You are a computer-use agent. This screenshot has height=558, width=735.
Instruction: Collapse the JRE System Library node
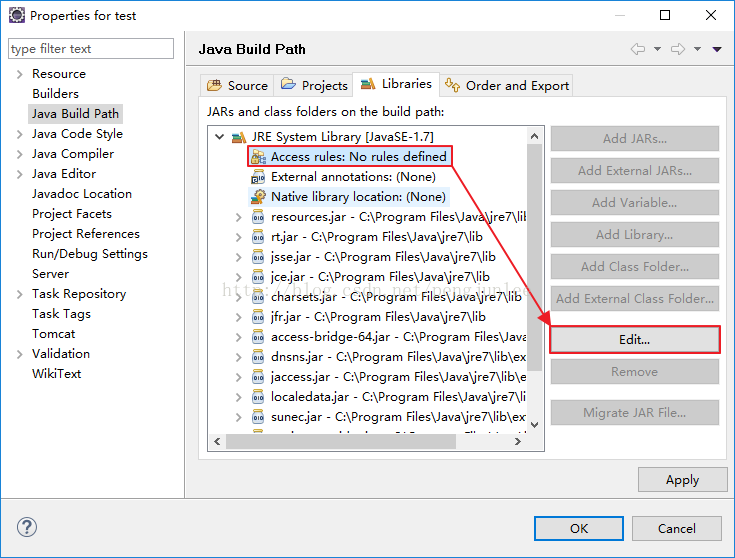point(219,137)
